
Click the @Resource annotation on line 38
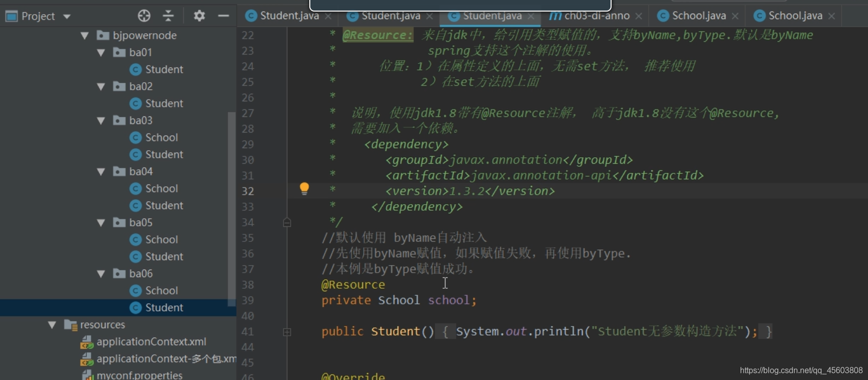pos(353,285)
